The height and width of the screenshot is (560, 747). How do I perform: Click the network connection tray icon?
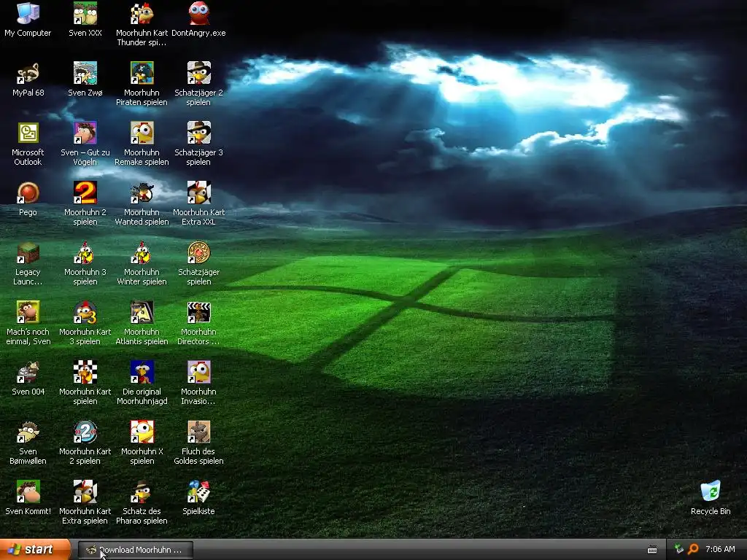tap(679, 549)
